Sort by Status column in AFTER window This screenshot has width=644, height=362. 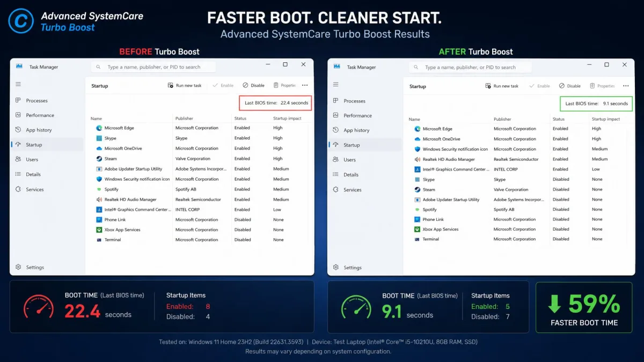[x=559, y=119]
